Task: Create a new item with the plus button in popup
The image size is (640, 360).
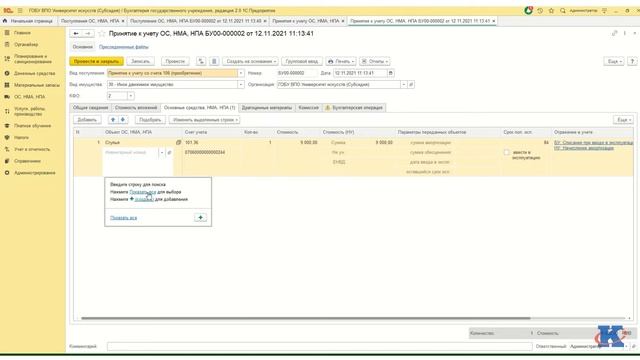Action: [x=200, y=218]
